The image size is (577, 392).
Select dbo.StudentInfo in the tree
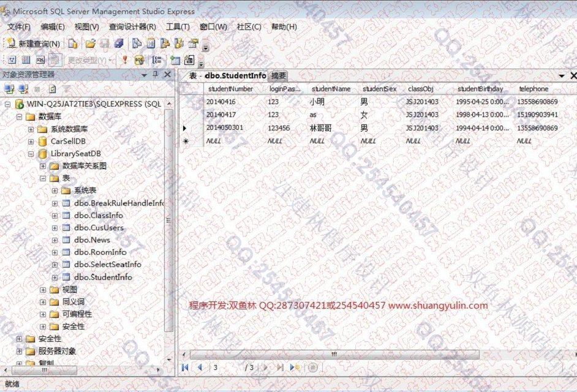[x=103, y=277]
